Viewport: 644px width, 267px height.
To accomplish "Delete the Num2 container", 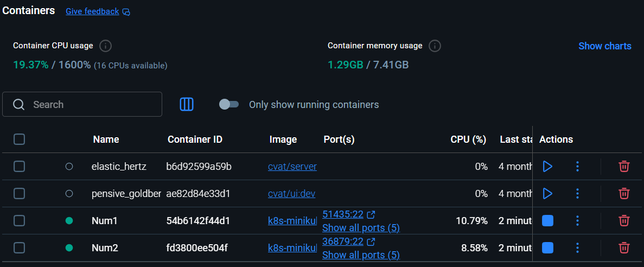I will [x=624, y=247].
